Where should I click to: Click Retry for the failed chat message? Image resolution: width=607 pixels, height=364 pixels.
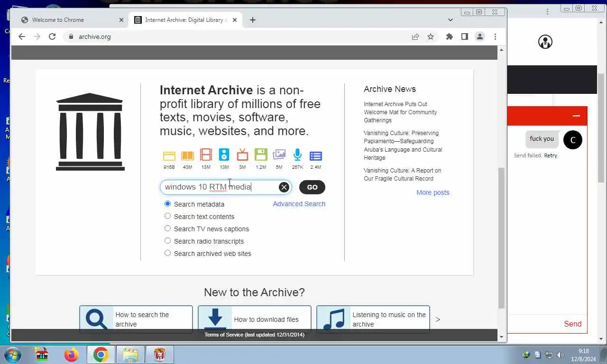pos(551,155)
